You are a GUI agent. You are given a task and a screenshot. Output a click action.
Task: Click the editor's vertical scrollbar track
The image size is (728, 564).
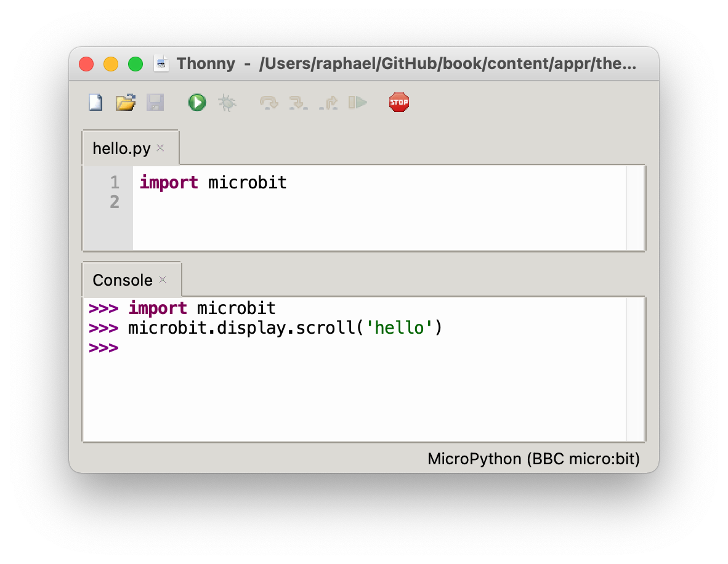pos(634,207)
